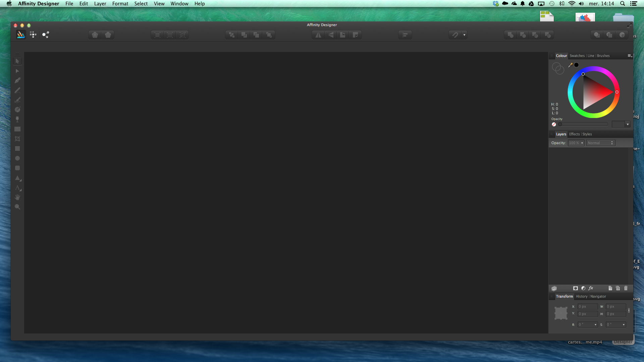Click the black picked-colour swatch
This screenshot has width=644, height=362.
(577, 65)
